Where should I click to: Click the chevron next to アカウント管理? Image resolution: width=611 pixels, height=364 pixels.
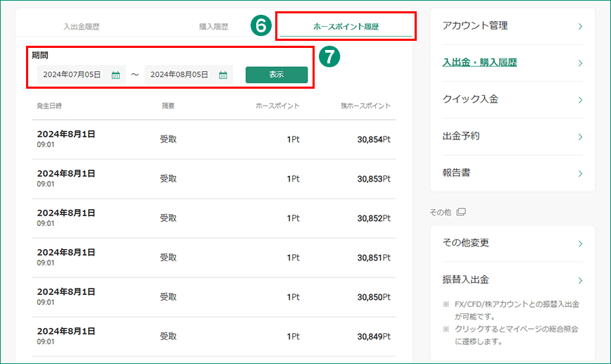tap(580, 27)
